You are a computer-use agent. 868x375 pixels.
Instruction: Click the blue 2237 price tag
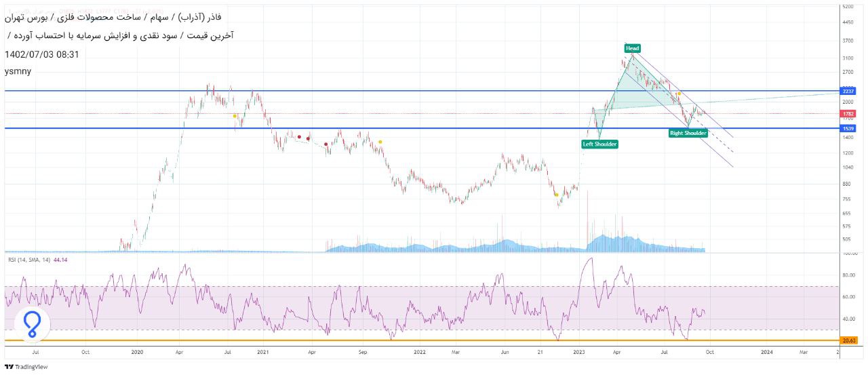(848, 91)
